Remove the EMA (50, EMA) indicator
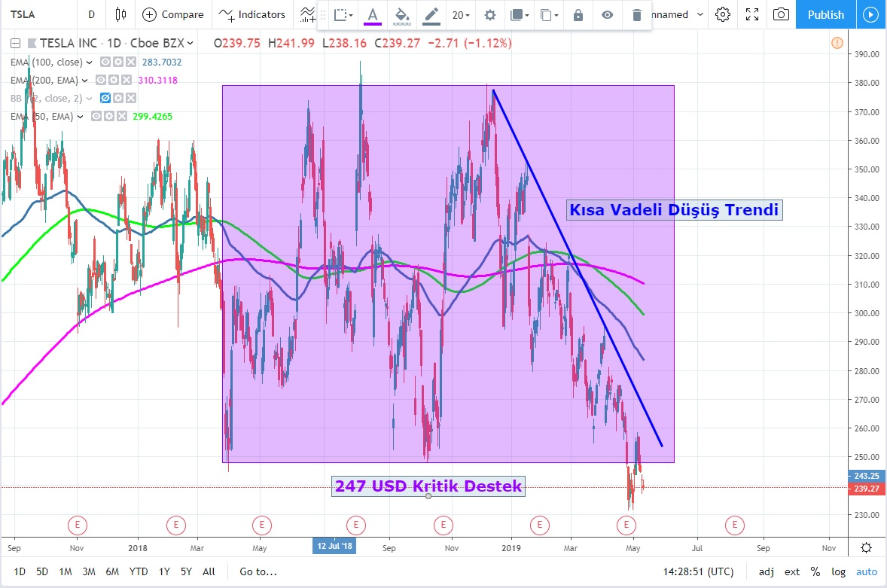The image size is (887, 588). (122, 117)
